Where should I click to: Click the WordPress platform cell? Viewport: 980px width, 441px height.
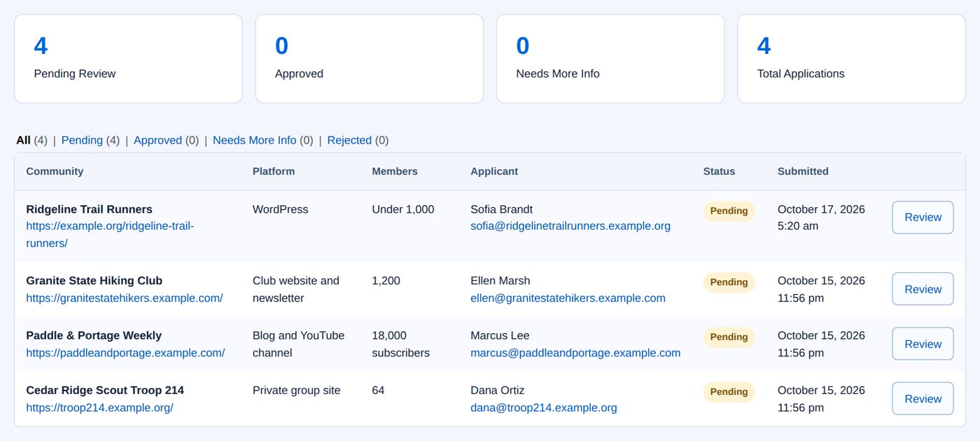(x=280, y=209)
